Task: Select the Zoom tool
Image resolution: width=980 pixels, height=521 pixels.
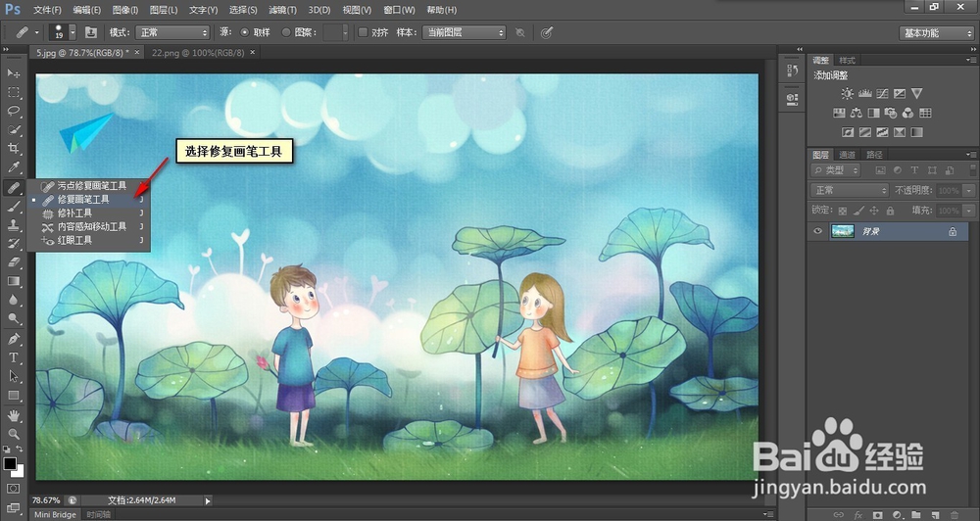Action: (13, 434)
